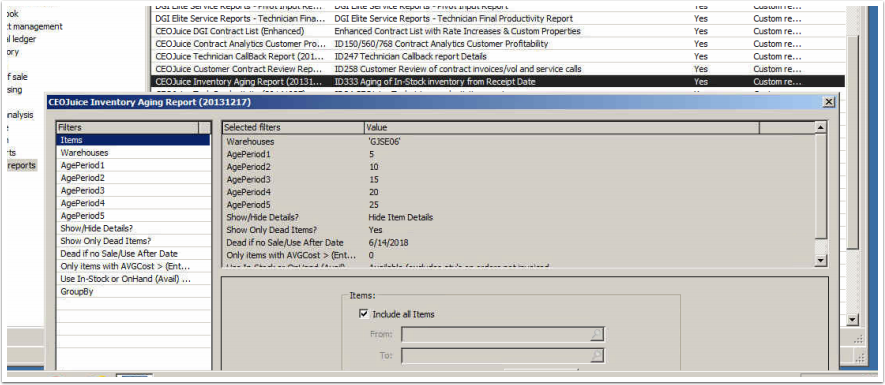The width and height of the screenshot is (885, 385).
Task: Click the Value column header
Action: (x=562, y=128)
